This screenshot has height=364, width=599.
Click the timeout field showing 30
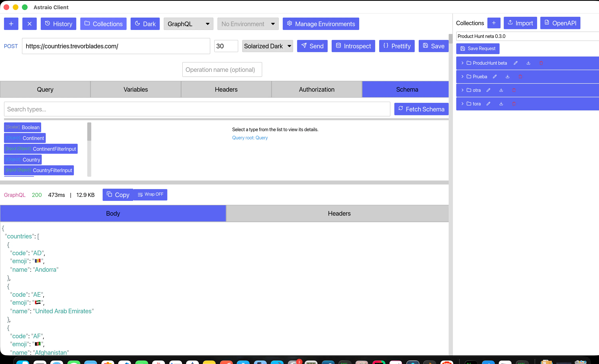pos(226,46)
